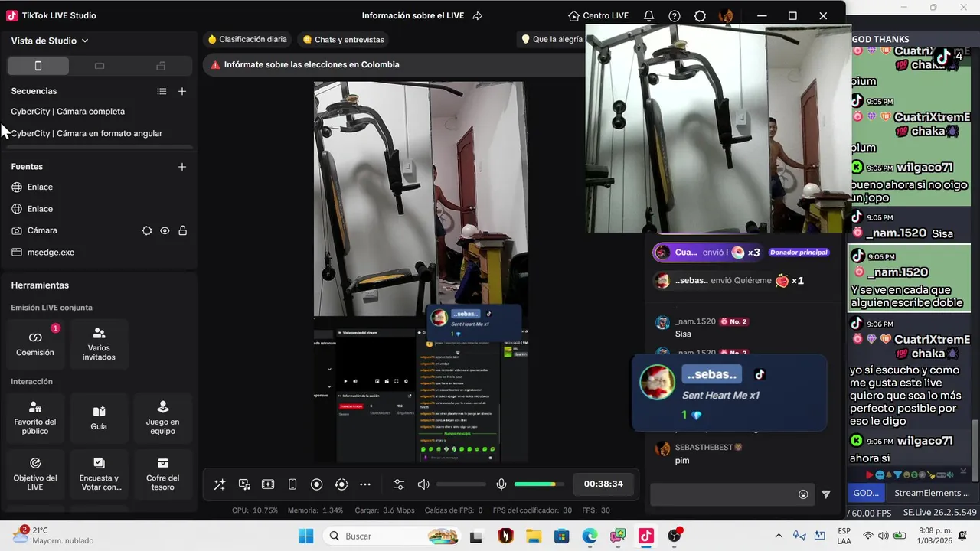Open the scene list view icon
The height and width of the screenshot is (551, 980).
[162, 91]
